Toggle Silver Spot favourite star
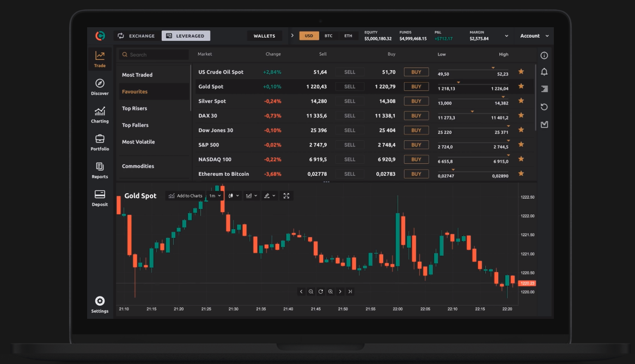The height and width of the screenshot is (364, 635). click(x=521, y=101)
